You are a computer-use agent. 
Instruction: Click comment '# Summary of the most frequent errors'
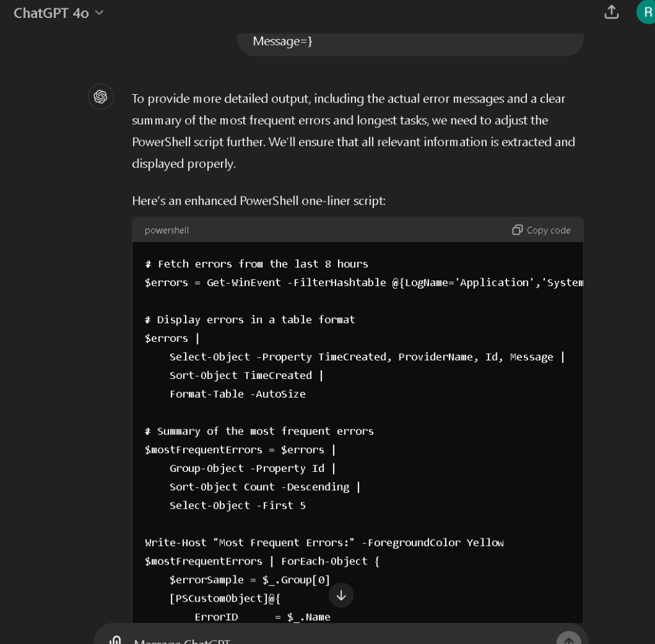pyautogui.click(x=259, y=431)
